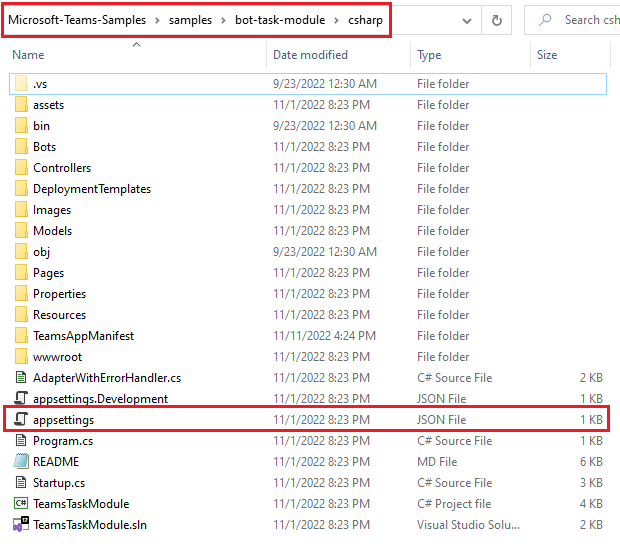620x550 pixels.
Task: Click the Controllers folder icon
Action: coord(21,168)
